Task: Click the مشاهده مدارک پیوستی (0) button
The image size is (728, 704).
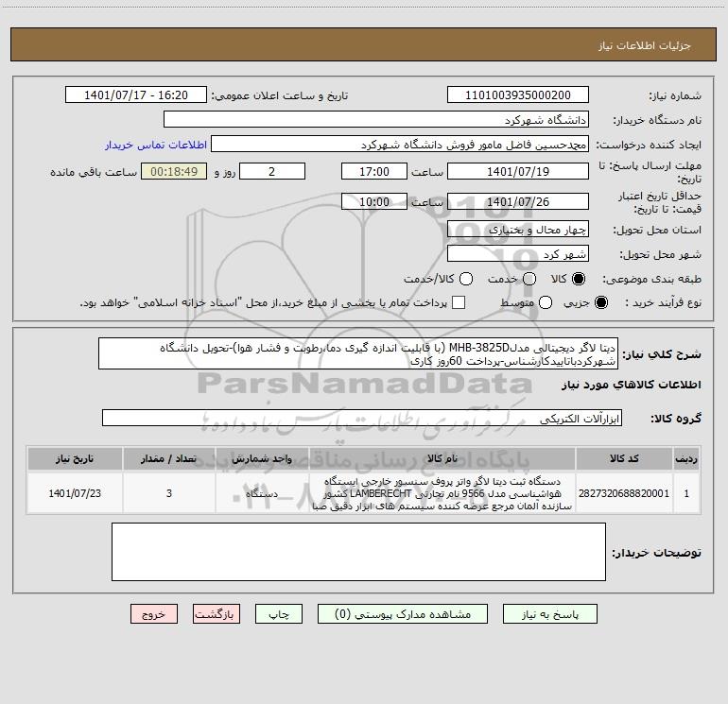Action: pos(403,614)
